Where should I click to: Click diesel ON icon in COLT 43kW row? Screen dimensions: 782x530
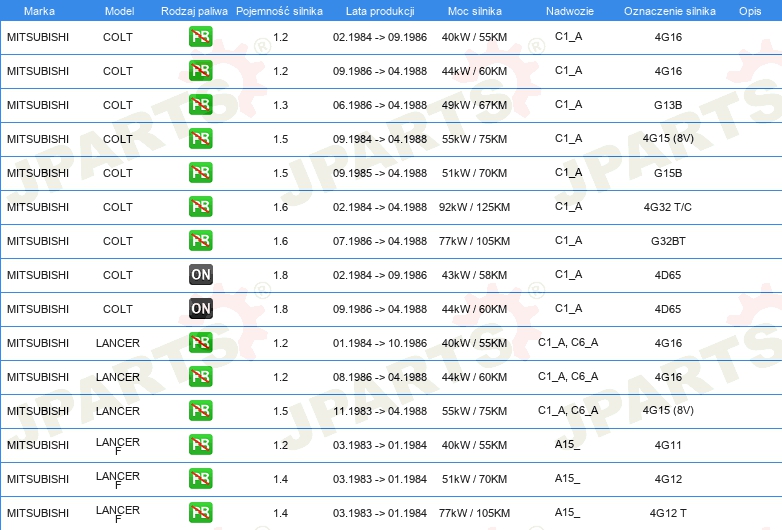point(200,275)
